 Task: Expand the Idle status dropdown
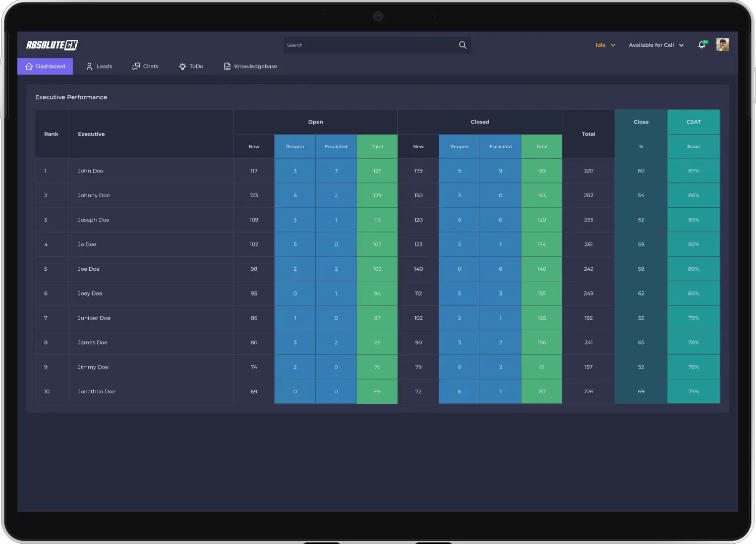pos(605,45)
